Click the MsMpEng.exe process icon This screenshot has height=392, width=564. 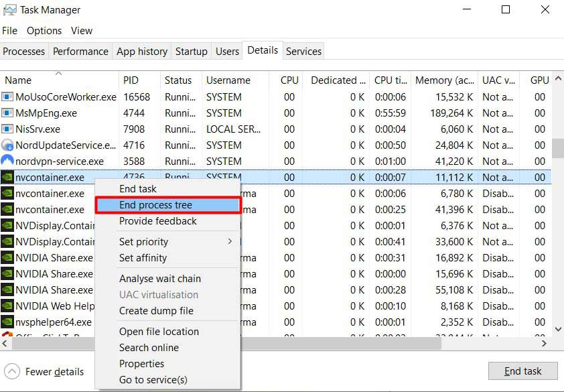(7, 113)
